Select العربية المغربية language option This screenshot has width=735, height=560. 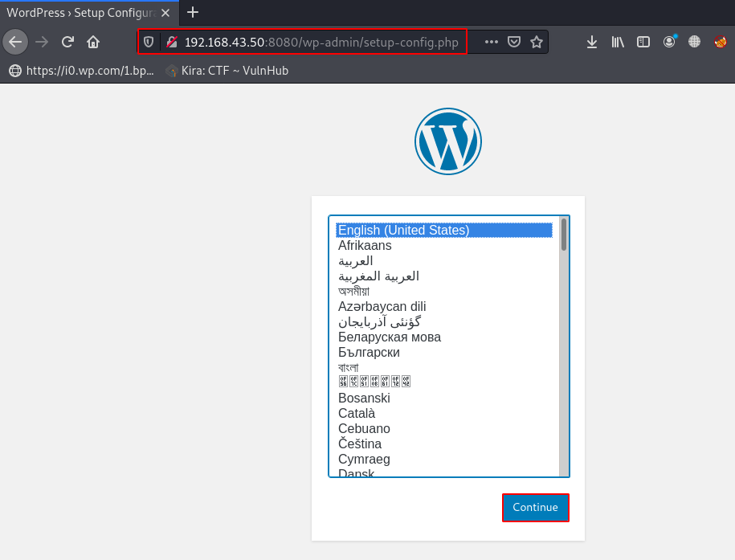coord(444,276)
